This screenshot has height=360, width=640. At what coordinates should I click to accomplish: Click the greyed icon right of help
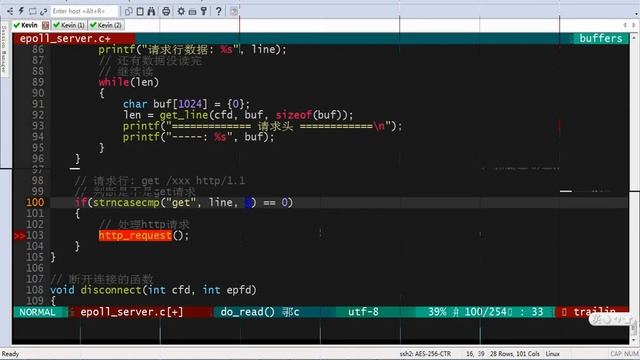point(234,11)
